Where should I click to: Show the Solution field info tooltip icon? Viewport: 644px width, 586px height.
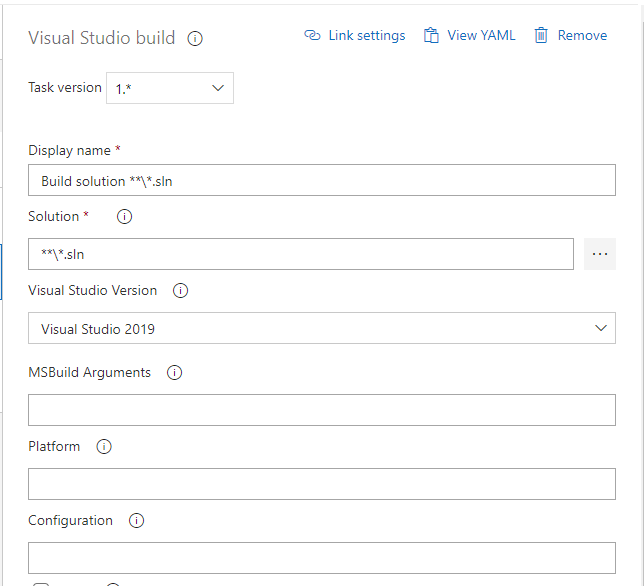125,217
